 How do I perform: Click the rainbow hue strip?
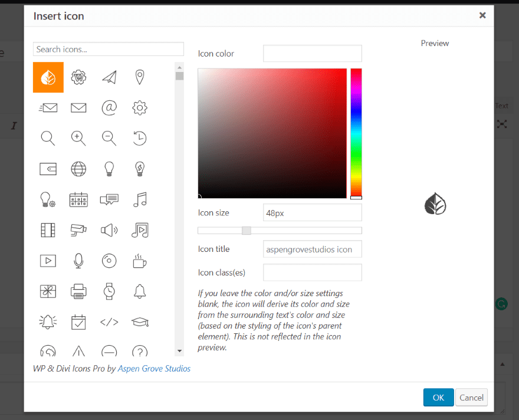(356, 133)
